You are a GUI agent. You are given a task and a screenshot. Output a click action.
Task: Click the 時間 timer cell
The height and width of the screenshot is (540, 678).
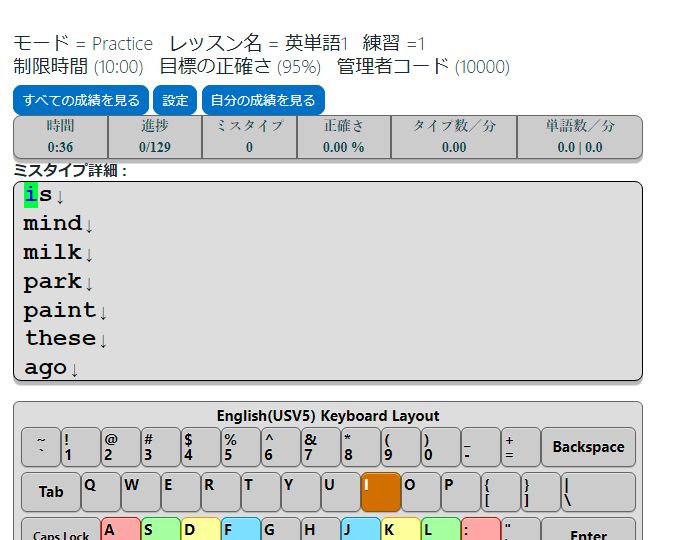pyautogui.click(x=60, y=137)
